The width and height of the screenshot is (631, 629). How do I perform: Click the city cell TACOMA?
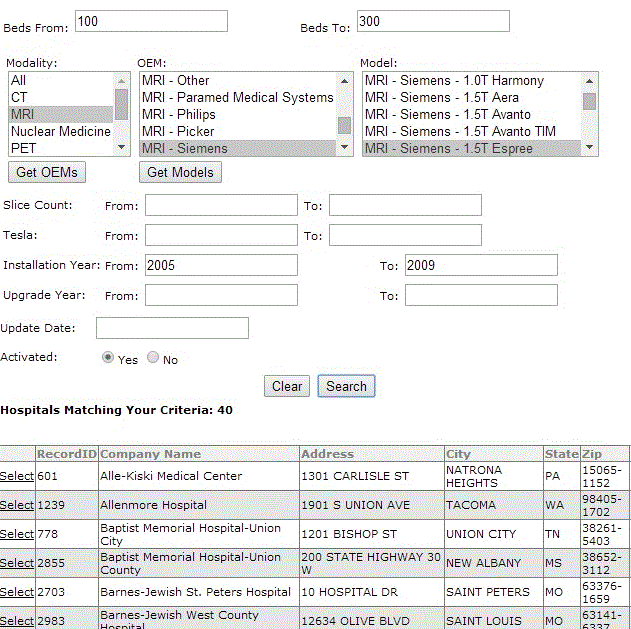click(471, 505)
